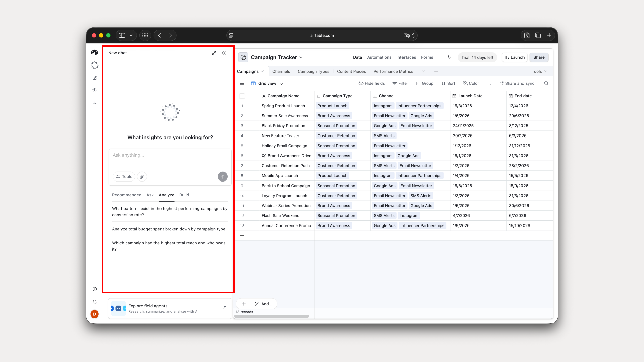Click the Ask anything input field
Image resolution: width=644 pixels, height=362 pixels.
coord(170,158)
